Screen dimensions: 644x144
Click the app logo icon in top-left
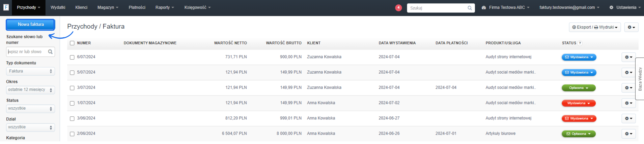[6, 7]
